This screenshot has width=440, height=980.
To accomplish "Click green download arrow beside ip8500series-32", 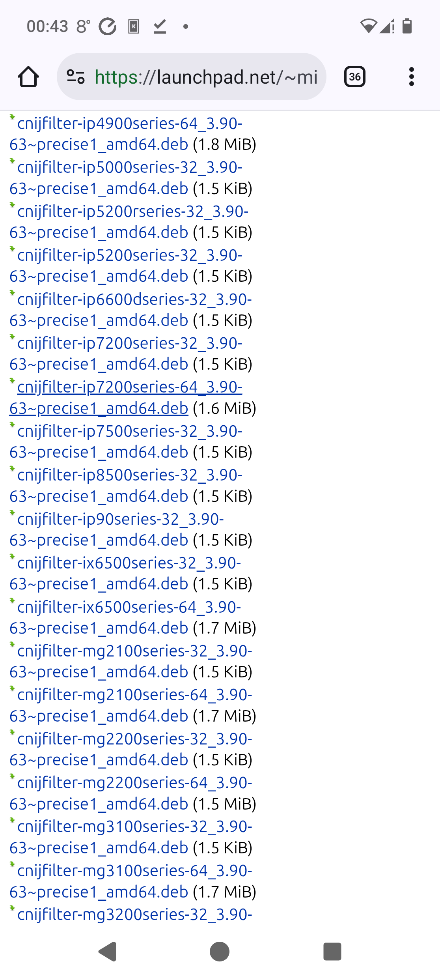I will [12, 468].
